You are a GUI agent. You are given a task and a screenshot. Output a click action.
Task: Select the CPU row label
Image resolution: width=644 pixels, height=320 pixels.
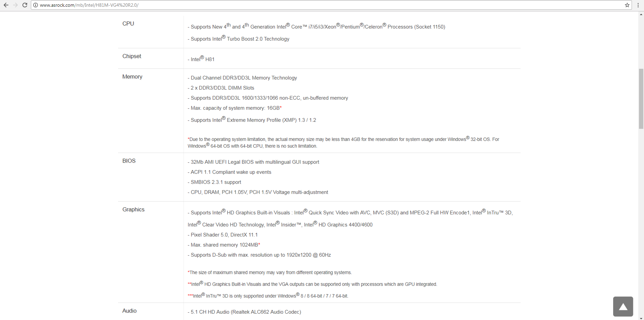click(128, 23)
